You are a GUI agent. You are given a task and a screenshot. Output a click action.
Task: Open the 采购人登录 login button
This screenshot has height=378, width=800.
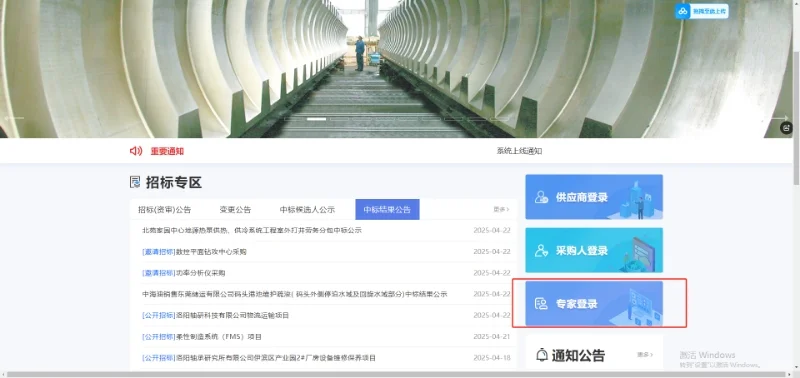(x=594, y=250)
